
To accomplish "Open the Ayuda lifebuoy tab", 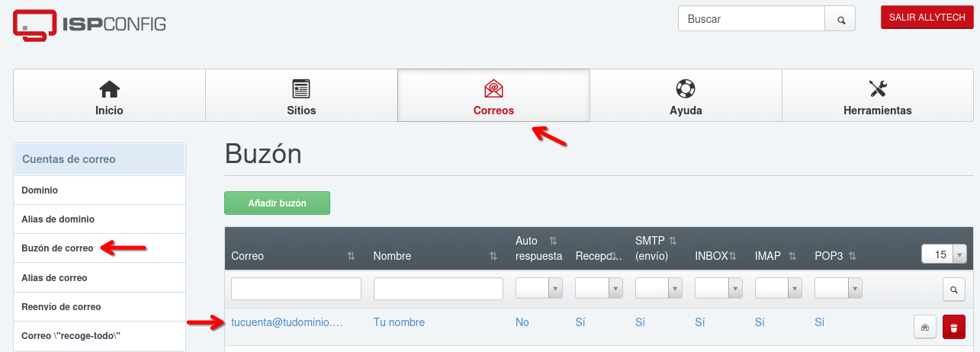I will pos(686,96).
